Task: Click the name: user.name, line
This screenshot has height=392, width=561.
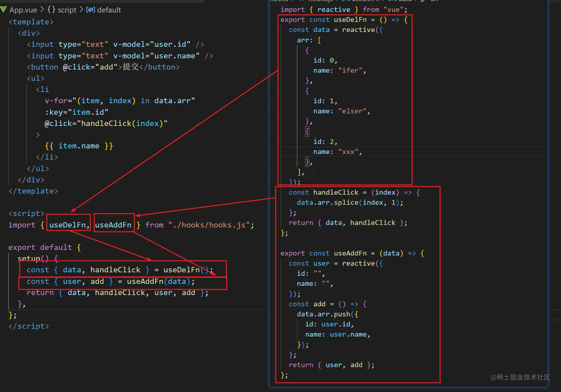Action: (338, 334)
